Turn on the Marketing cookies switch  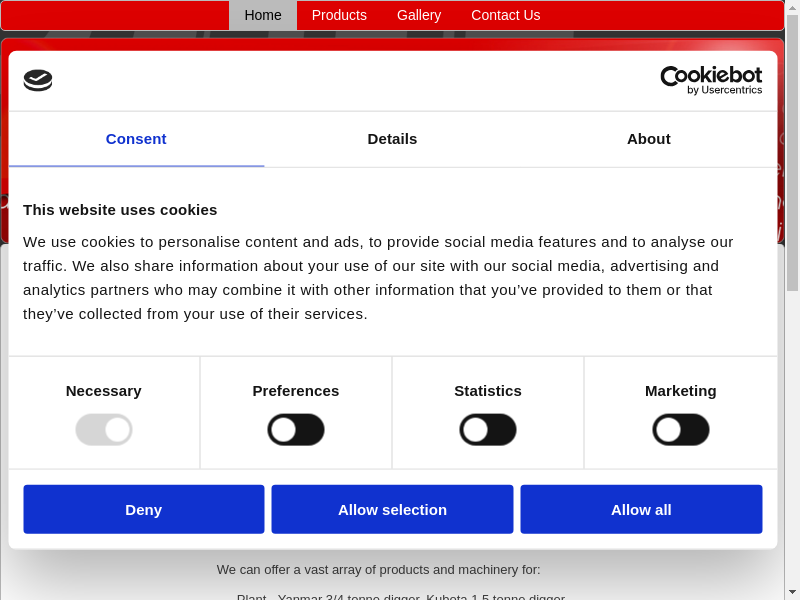click(681, 430)
